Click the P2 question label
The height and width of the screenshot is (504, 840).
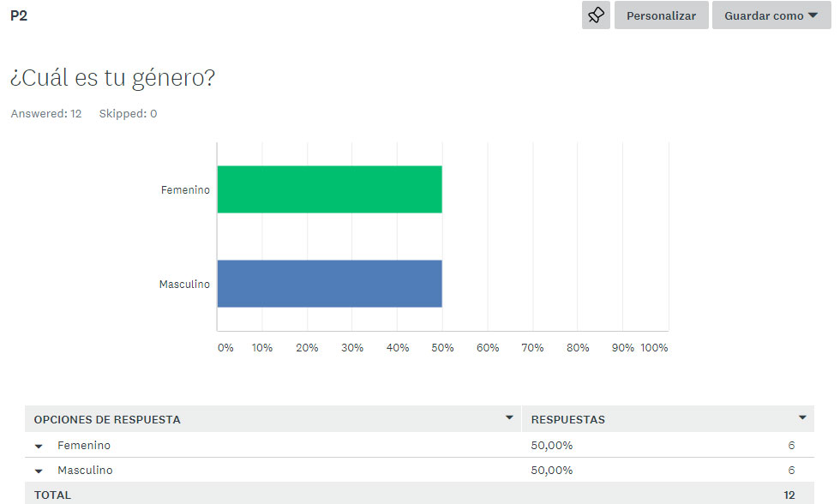click(x=19, y=15)
